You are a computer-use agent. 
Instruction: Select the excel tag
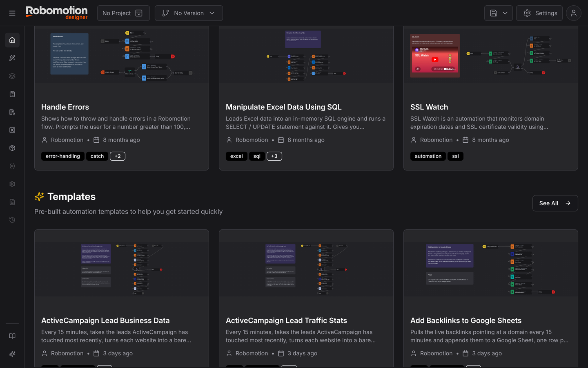pyautogui.click(x=236, y=156)
